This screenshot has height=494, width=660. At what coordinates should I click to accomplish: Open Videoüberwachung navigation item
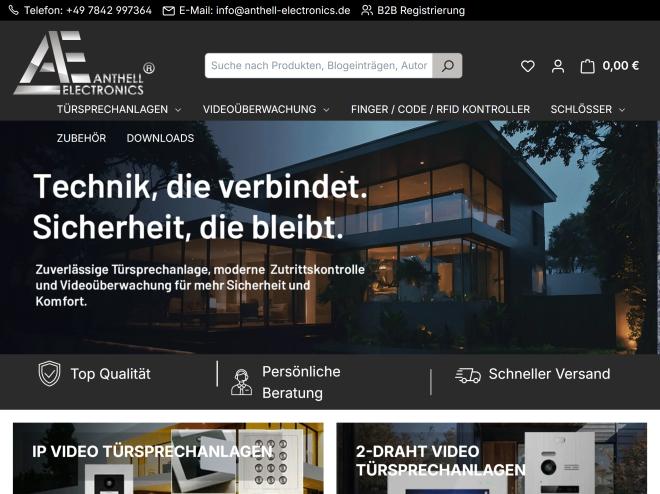tap(259, 109)
